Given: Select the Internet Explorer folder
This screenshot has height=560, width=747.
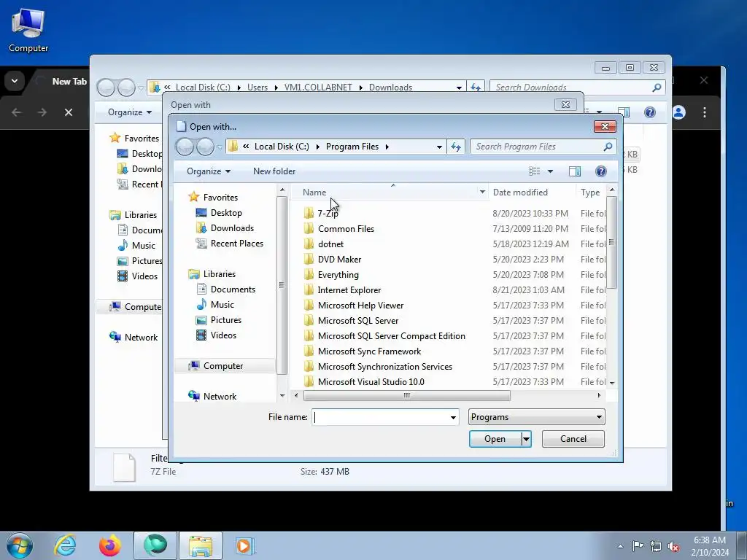Looking at the screenshot, I should (349, 290).
